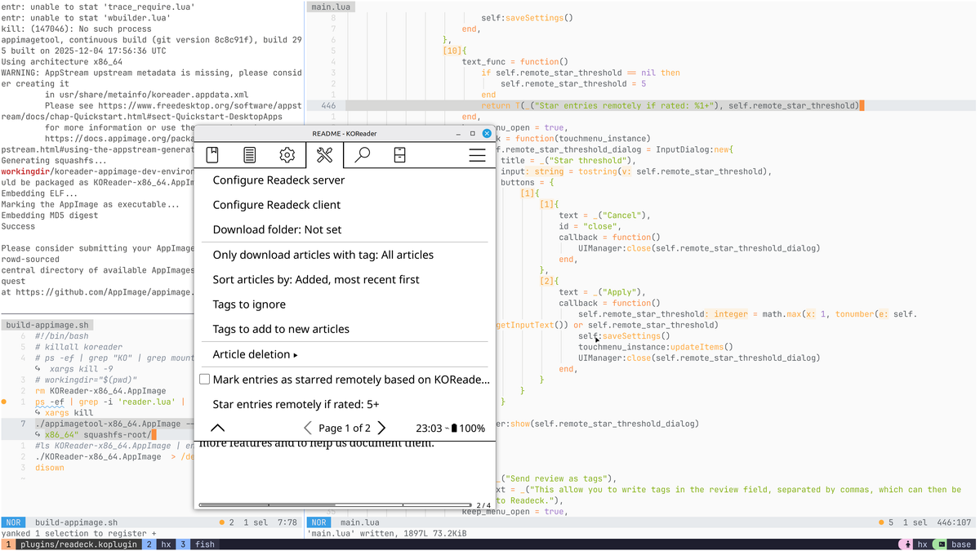Open Only download articles with tag option

323,255
